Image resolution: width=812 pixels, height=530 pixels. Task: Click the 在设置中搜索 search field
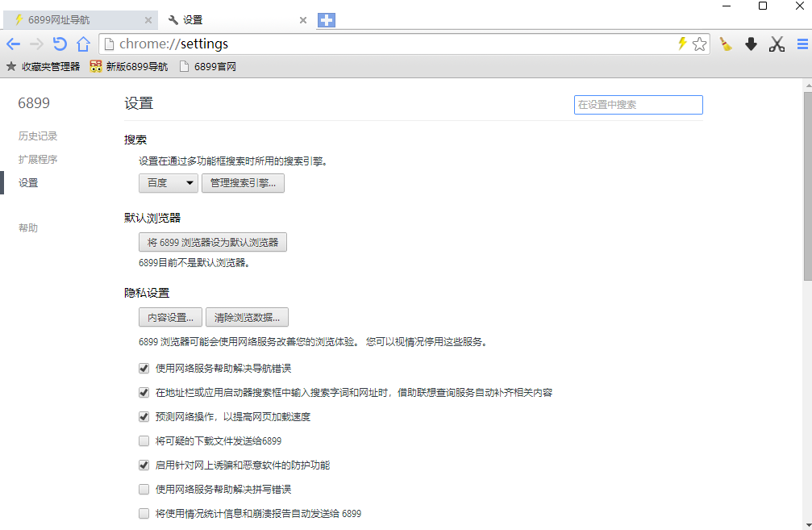click(638, 105)
